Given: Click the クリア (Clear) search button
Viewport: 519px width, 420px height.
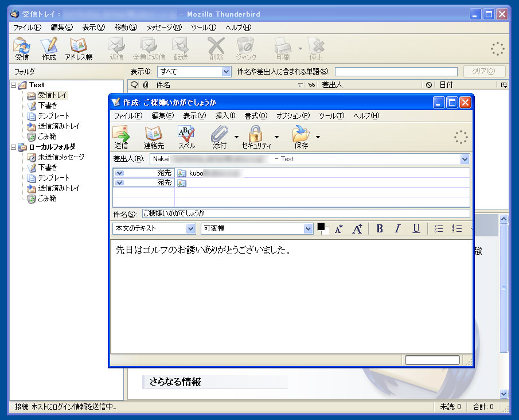Looking at the screenshot, I should click(484, 71).
